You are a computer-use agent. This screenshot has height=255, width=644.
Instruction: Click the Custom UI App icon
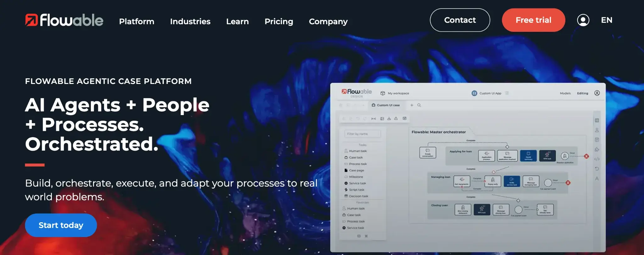pyautogui.click(x=474, y=93)
